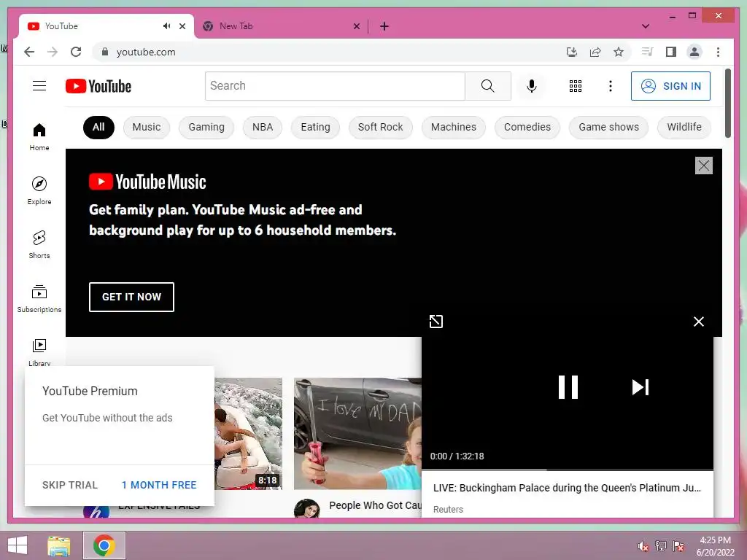Select the Machines filter chip
The width and height of the screenshot is (747, 560).
(x=454, y=127)
